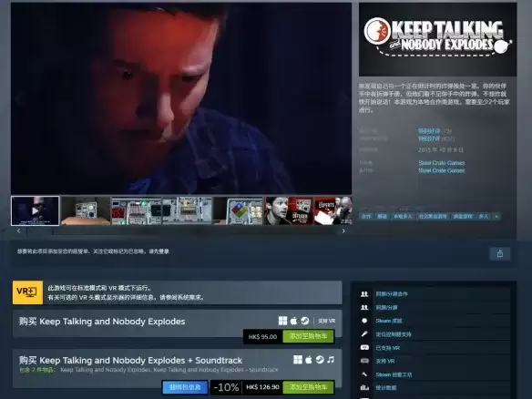Open the second thumbnail of the bomb on a table
532x399 pixels.
pyautogui.click(x=86, y=210)
